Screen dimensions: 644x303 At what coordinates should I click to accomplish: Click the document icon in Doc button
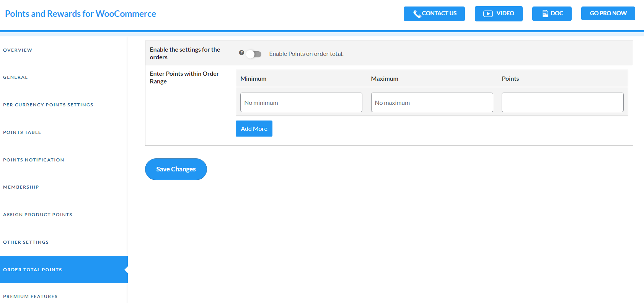pyautogui.click(x=545, y=14)
